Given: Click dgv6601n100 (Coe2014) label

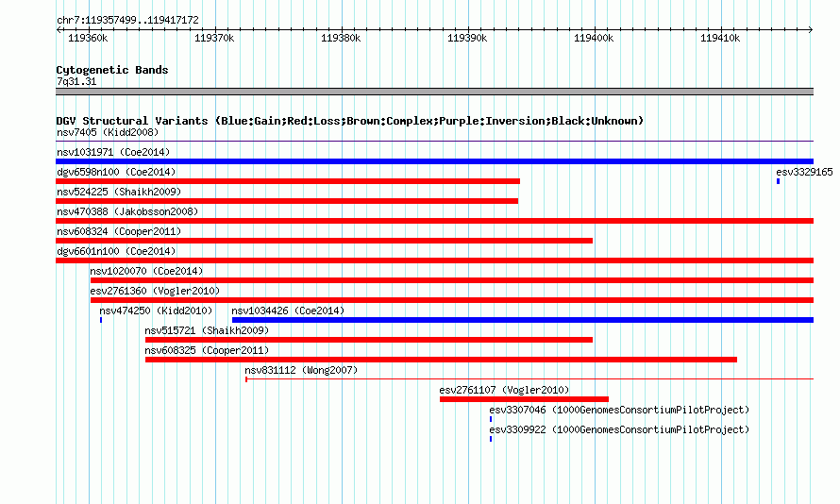Looking at the screenshot, I should tap(116, 251).
